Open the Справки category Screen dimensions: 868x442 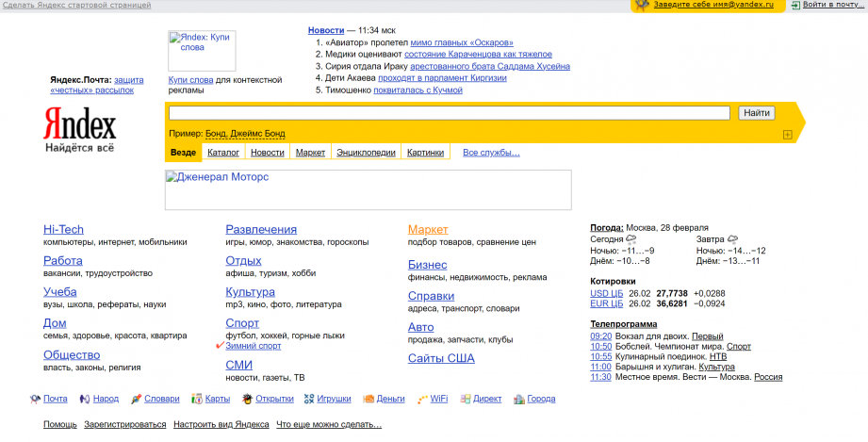(x=432, y=296)
